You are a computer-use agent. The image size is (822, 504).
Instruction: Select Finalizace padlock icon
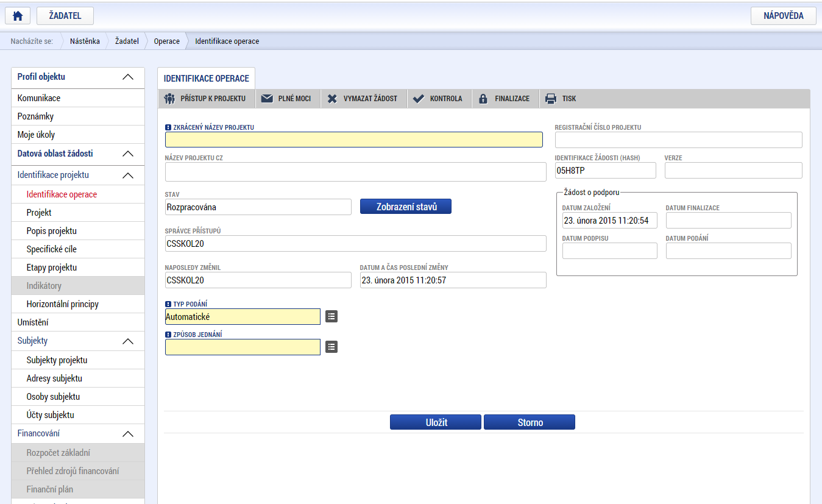pos(483,99)
